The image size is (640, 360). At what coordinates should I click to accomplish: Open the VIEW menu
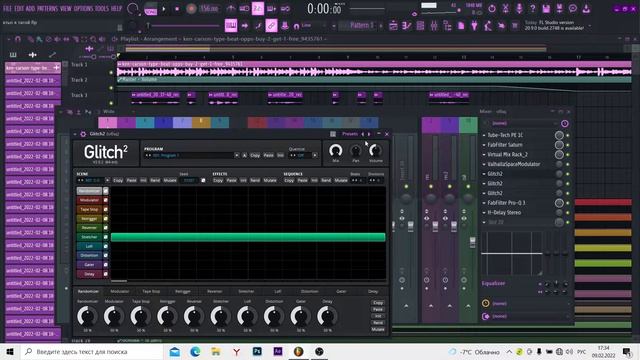65,9
